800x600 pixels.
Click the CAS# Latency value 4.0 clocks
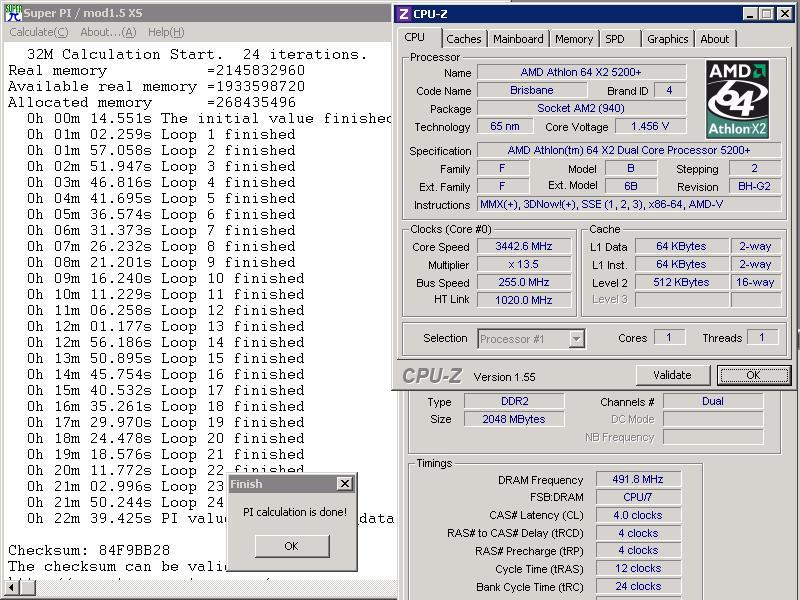pos(638,515)
